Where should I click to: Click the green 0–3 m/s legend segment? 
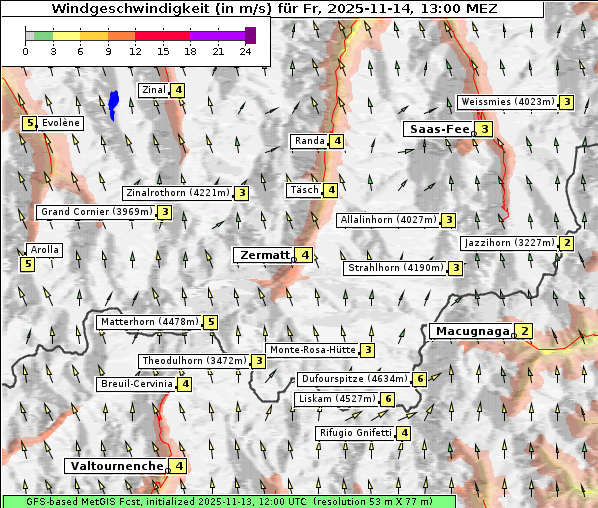pos(43,36)
